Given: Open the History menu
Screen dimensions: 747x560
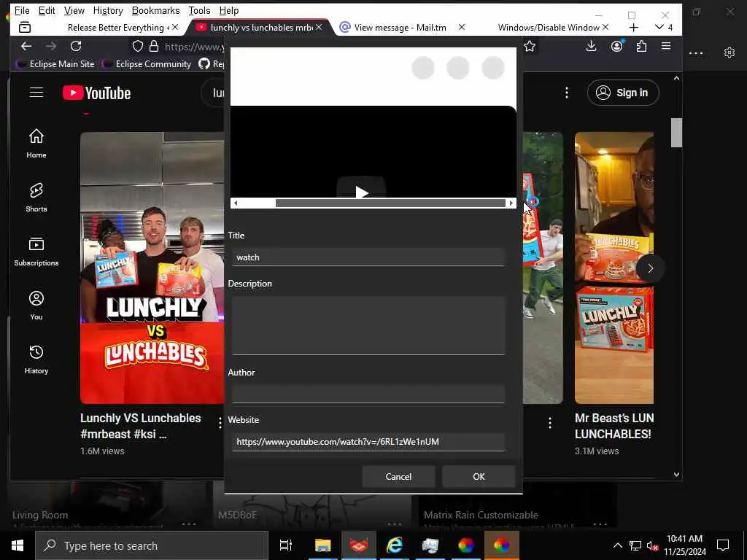Looking at the screenshot, I should click(x=108, y=10).
